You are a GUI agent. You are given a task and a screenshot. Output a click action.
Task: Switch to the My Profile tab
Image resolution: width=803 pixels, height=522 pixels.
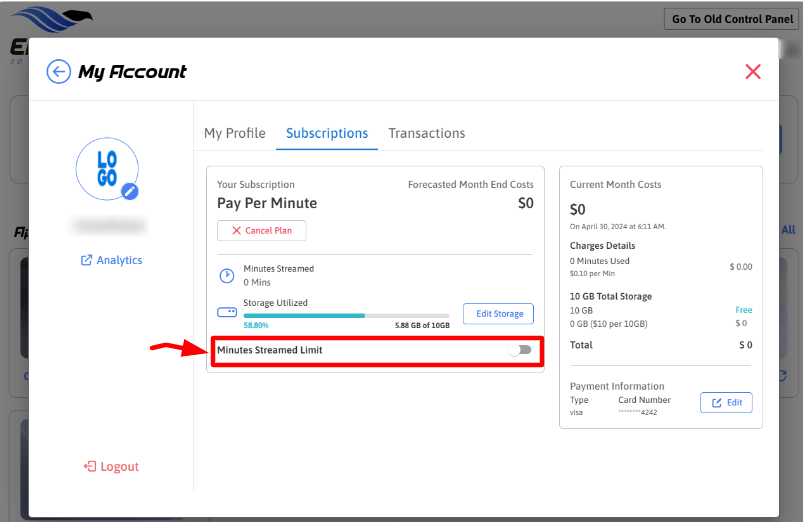(235, 133)
